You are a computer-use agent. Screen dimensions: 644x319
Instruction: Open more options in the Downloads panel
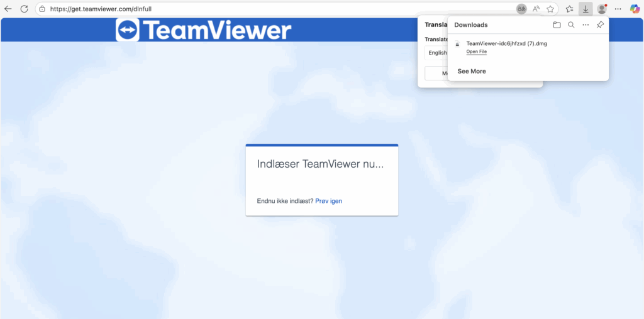coord(586,25)
